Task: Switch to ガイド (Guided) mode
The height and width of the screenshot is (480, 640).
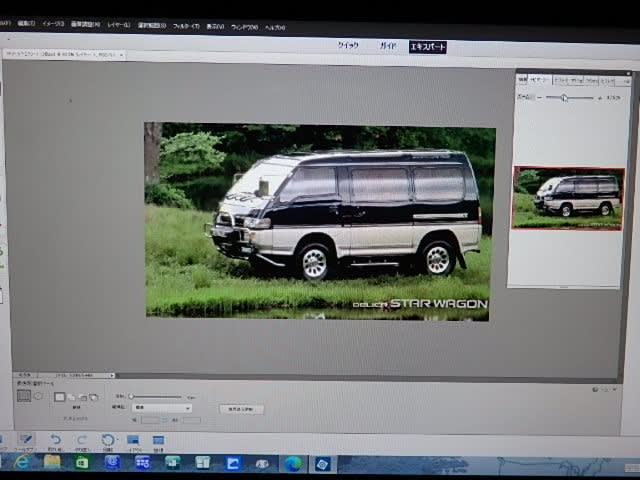Action: 388,46
